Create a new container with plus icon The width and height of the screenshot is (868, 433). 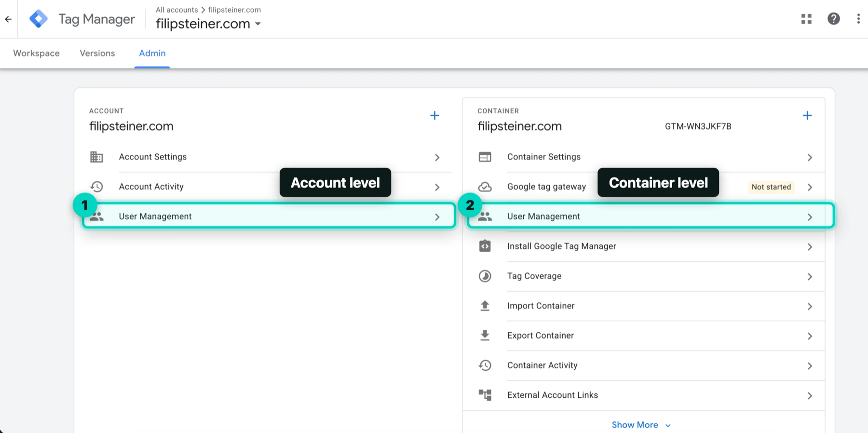(x=807, y=116)
